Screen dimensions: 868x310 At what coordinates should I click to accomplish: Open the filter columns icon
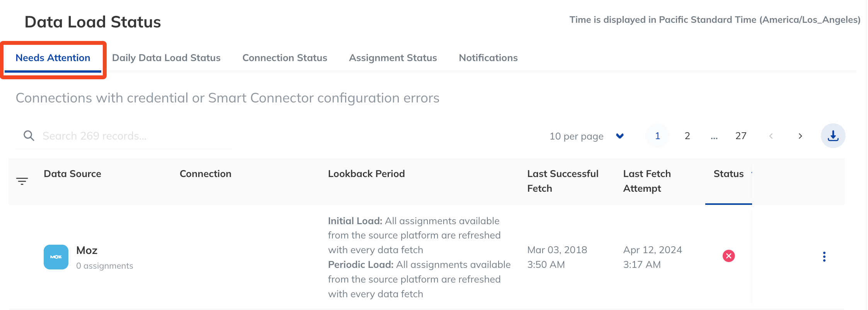pos(22,181)
